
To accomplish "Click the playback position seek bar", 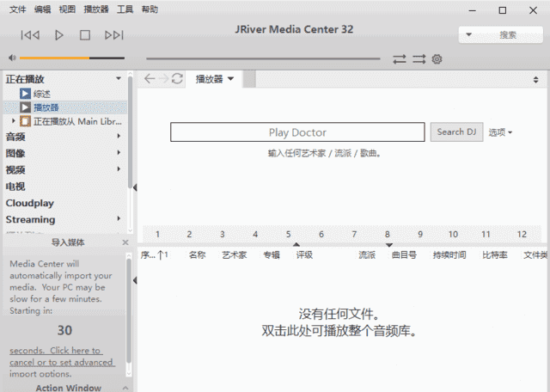I will 263,58.
